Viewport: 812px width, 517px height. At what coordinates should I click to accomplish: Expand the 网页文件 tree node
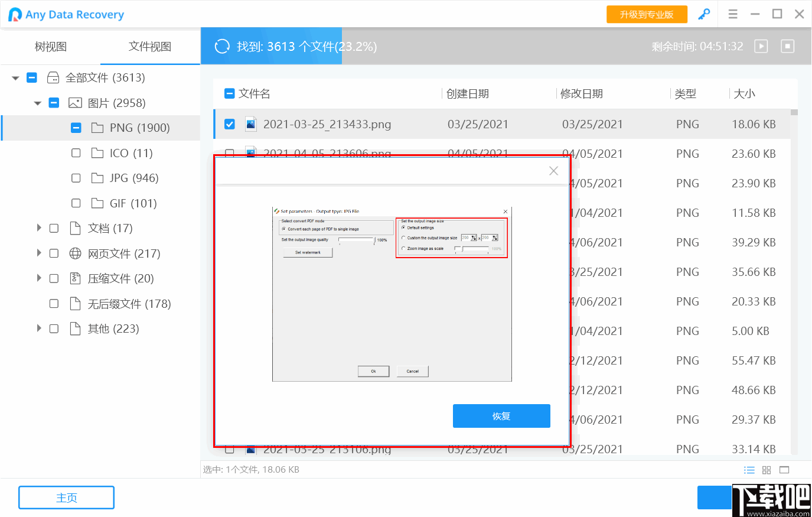[x=39, y=253]
